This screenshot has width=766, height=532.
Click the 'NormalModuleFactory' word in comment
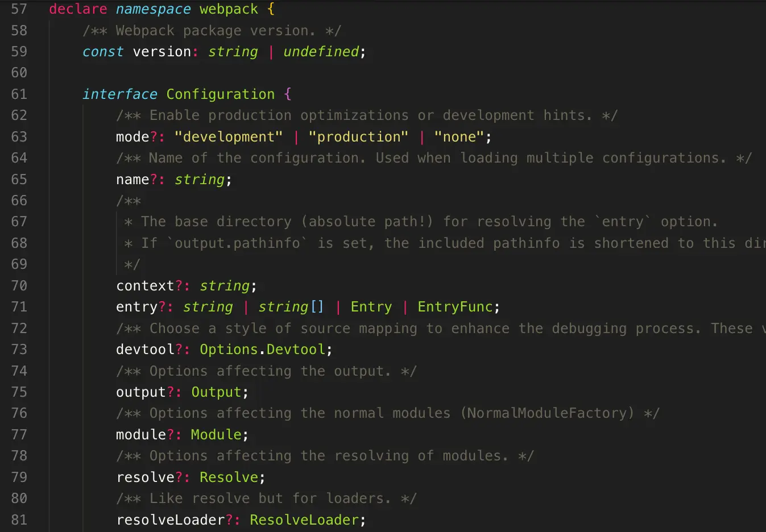547,413
